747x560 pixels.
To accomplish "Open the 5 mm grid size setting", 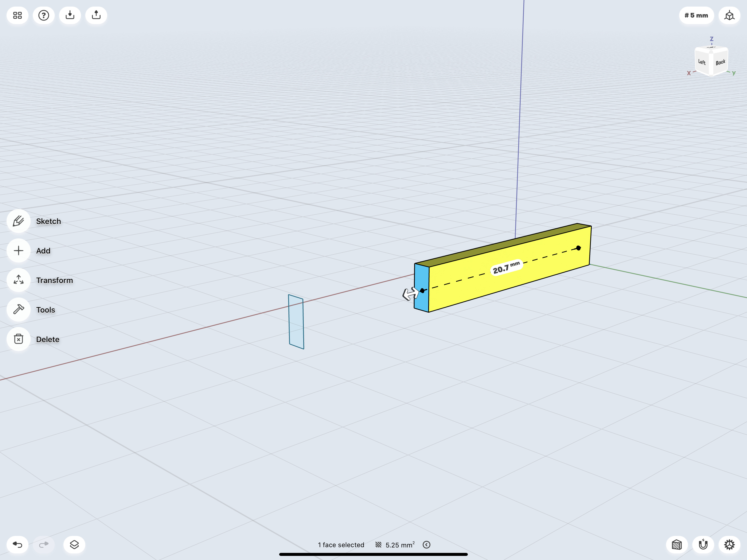I will coord(696,16).
